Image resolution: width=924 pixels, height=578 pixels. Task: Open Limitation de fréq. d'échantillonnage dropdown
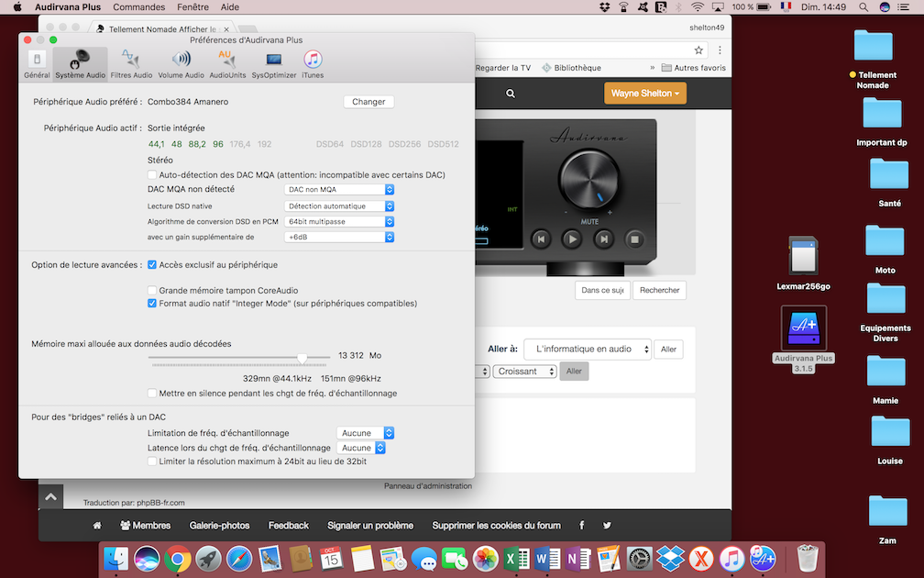coord(366,433)
